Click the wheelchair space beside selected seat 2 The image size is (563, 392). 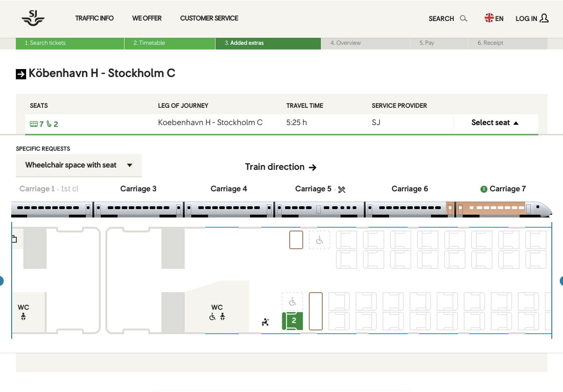point(292,301)
